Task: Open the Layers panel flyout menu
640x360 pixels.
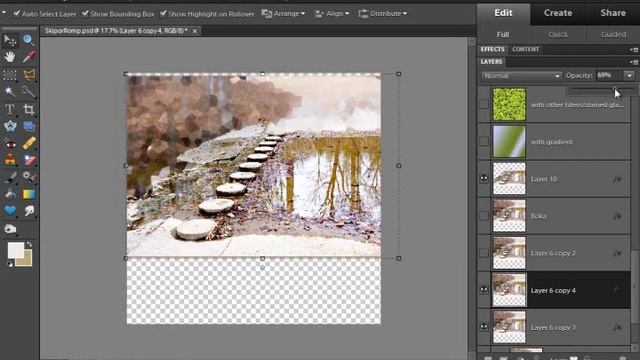Action: (x=634, y=62)
